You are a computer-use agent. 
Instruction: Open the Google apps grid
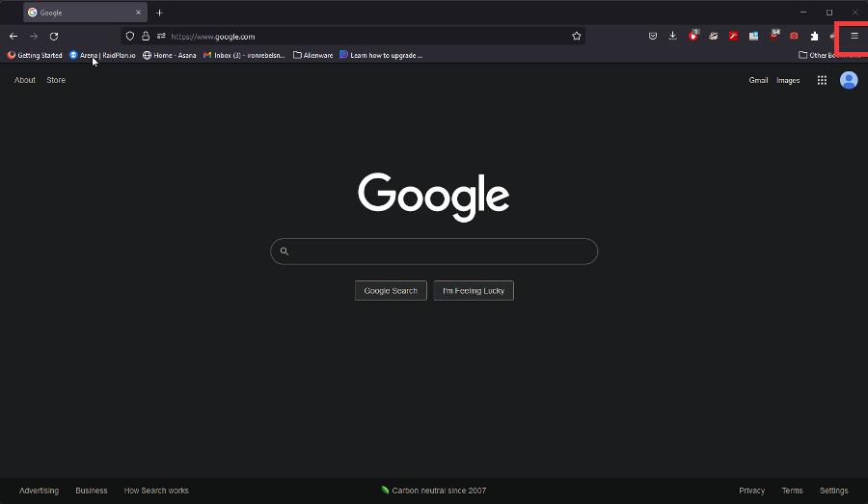click(x=822, y=80)
